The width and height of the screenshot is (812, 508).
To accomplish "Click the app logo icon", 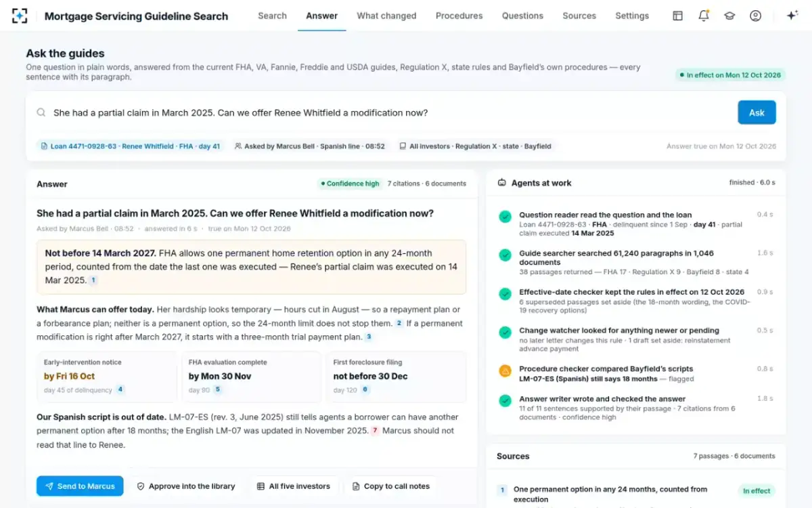I will [20, 16].
